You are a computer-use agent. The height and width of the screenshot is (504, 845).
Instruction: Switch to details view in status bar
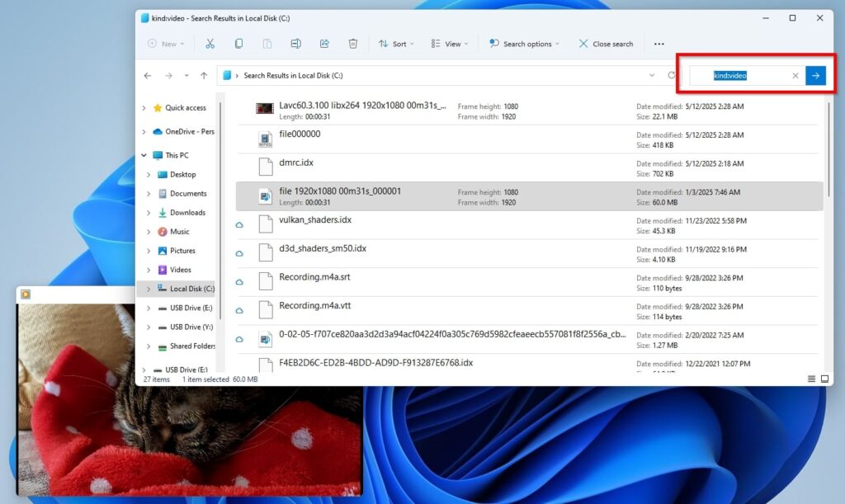812,379
